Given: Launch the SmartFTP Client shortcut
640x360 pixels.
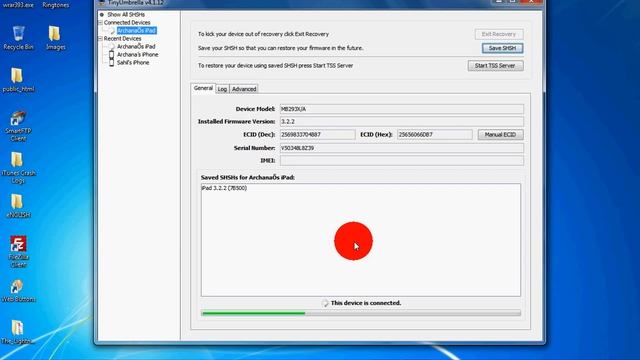Looking at the screenshot, I should click(x=18, y=126).
